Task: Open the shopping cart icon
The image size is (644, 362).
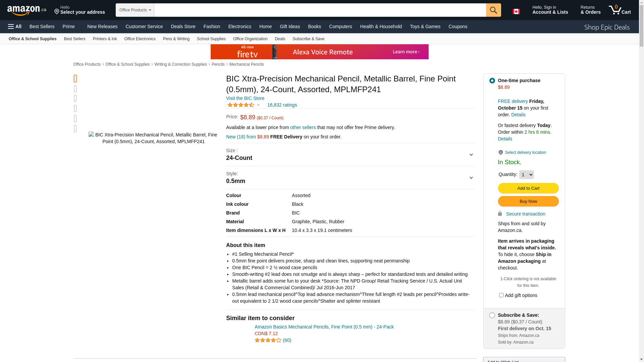Action: [x=620, y=10]
